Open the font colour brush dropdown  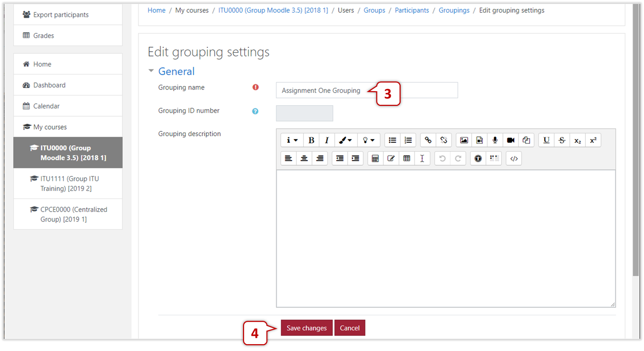tap(346, 140)
